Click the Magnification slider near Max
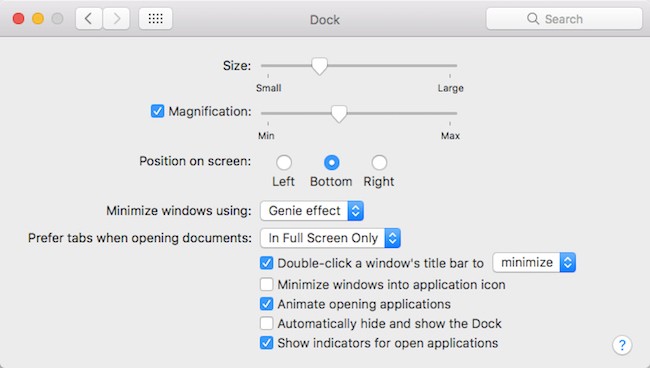This screenshot has width=650, height=368. click(449, 113)
